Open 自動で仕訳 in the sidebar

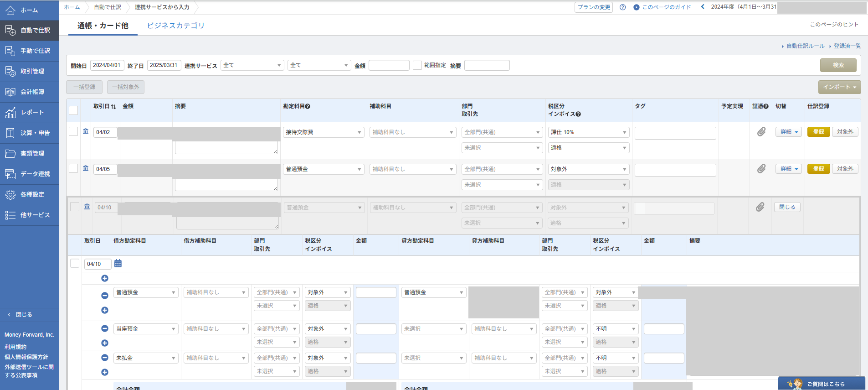[30, 31]
